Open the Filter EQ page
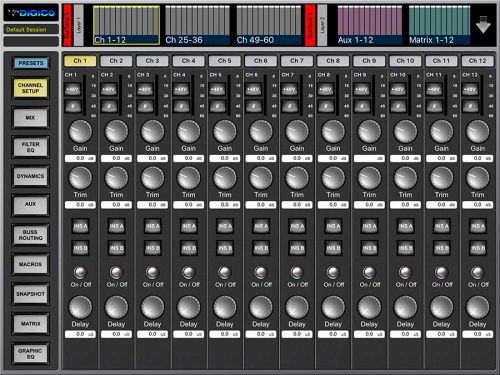 tap(30, 147)
